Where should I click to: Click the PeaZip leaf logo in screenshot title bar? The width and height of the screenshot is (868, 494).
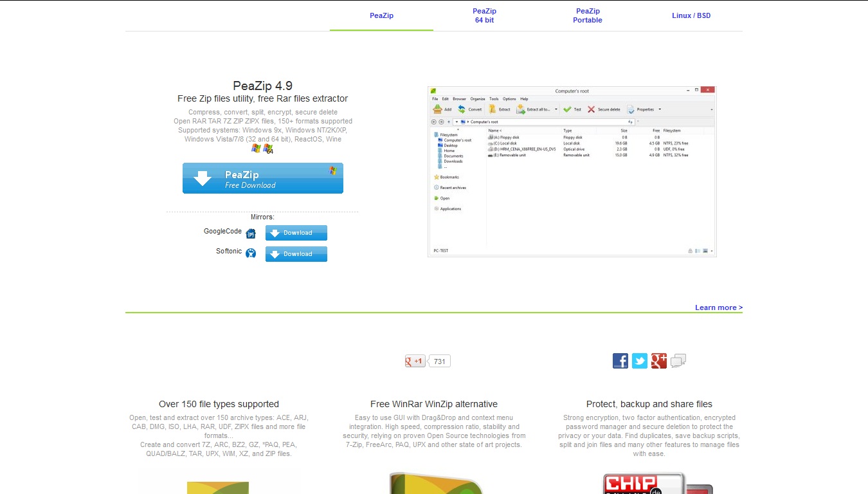tap(433, 91)
